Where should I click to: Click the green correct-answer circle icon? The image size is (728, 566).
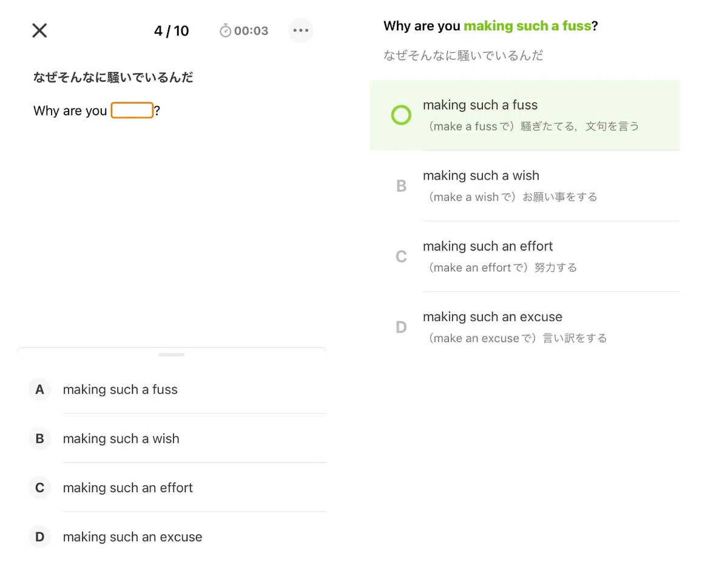click(x=401, y=115)
